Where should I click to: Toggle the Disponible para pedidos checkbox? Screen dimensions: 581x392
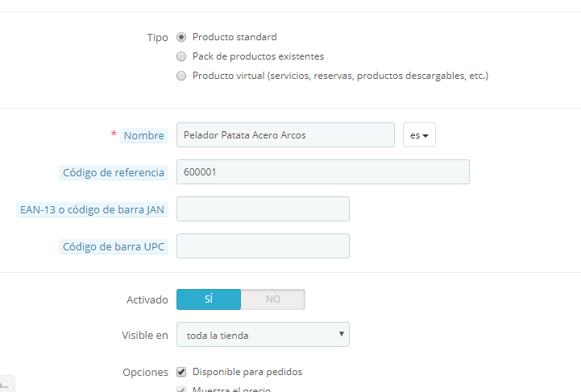[181, 372]
